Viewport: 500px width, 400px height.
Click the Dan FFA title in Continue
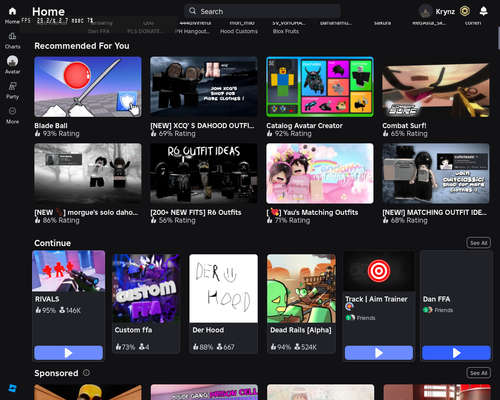[436, 299]
